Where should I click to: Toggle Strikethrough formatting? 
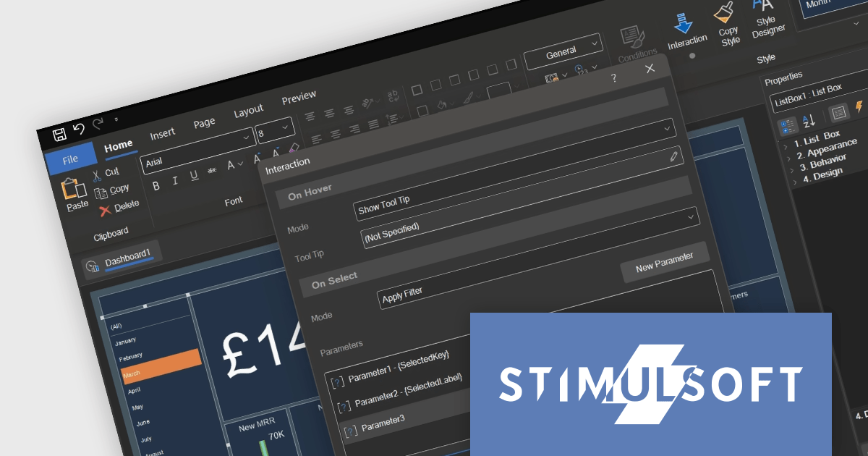click(212, 170)
